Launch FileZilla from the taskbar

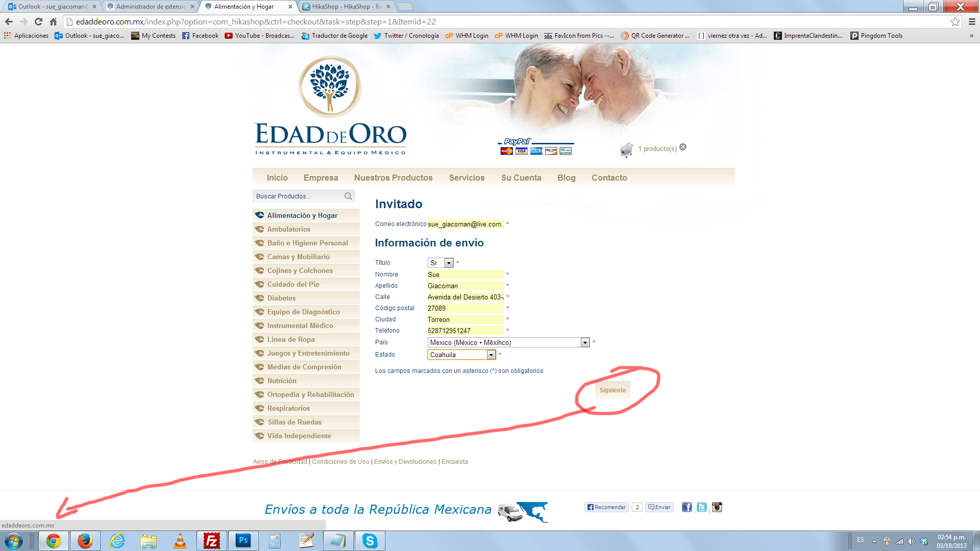(x=211, y=540)
